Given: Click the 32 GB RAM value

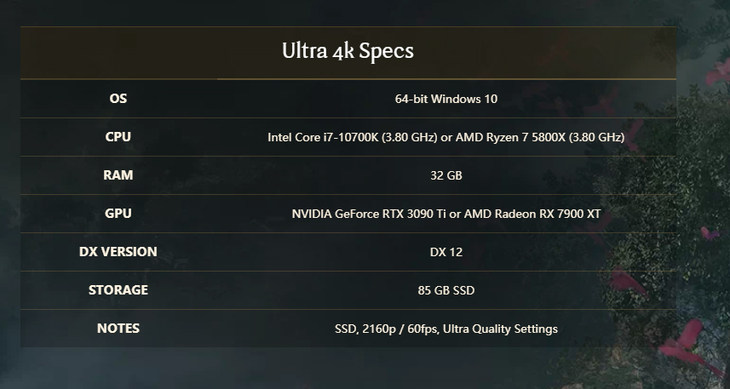Looking at the screenshot, I should pyautogui.click(x=446, y=175).
